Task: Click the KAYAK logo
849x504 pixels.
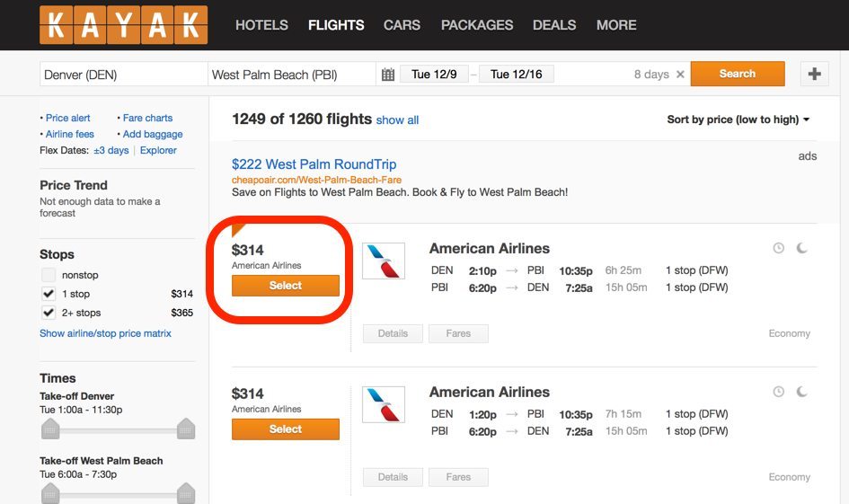Action: pyautogui.click(x=123, y=25)
